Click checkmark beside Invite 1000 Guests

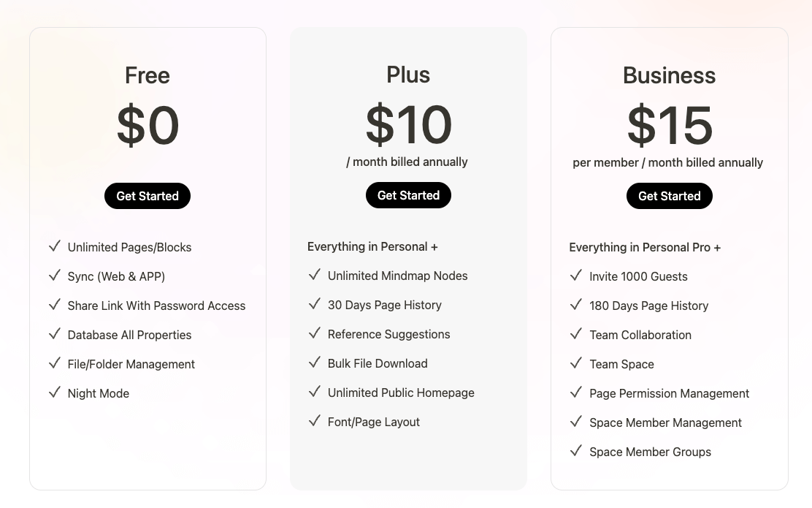(576, 276)
